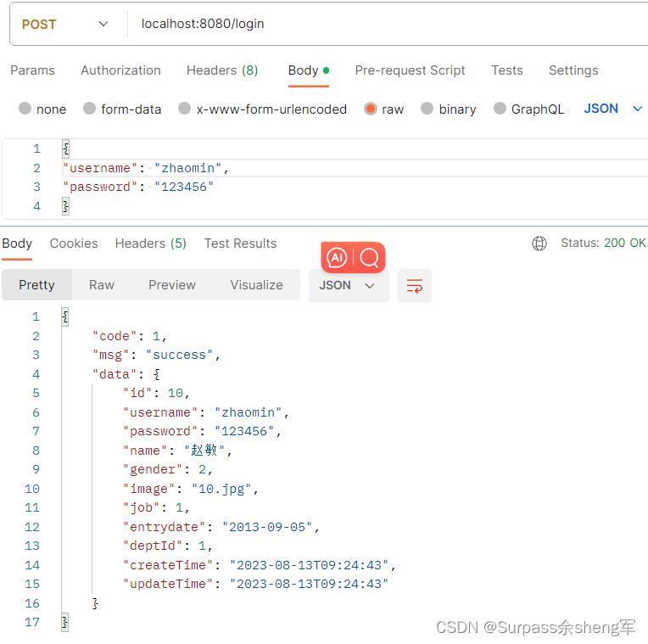Open the POST method dropdown
This screenshot has width=648, height=644.
pos(64,24)
